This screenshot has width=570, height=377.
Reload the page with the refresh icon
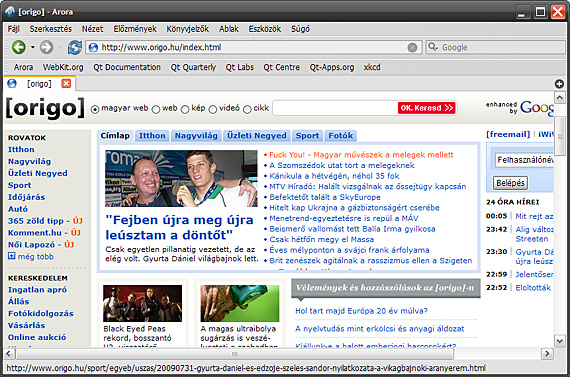(x=75, y=47)
